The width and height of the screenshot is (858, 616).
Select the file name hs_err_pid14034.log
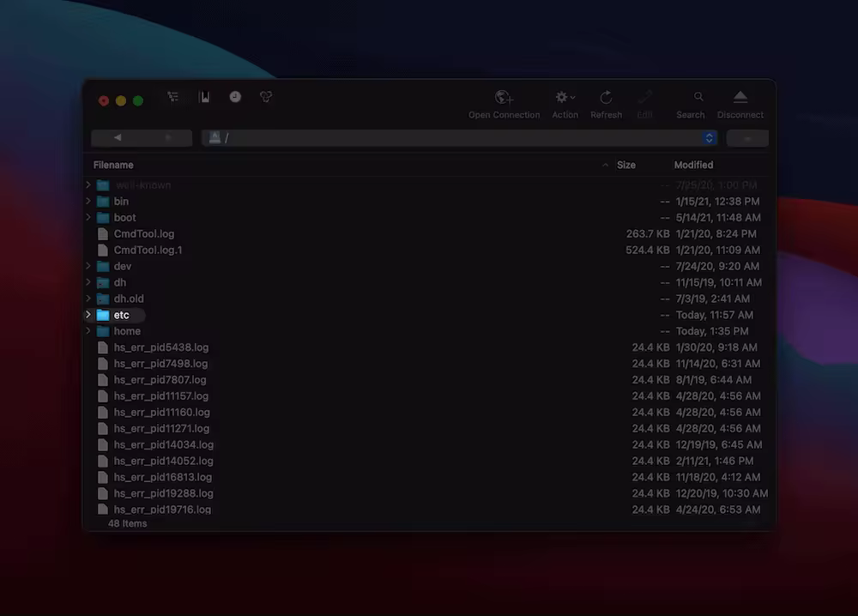pos(164,444)
